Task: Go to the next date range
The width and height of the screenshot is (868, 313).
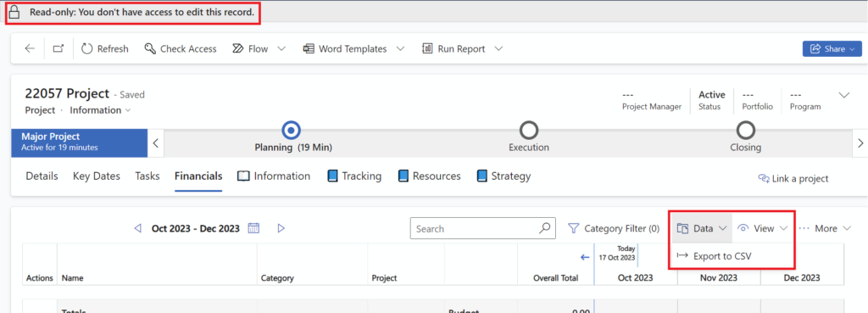Action: coord(281,227)
